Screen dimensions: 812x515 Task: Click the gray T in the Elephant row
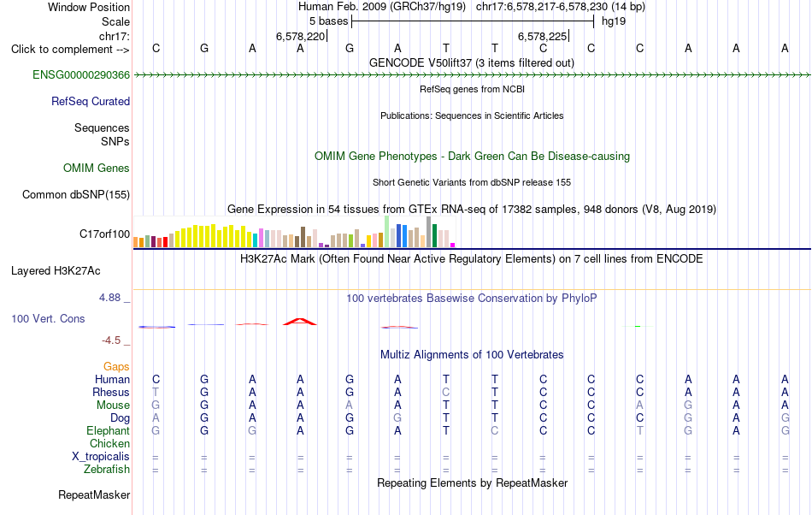640,431
